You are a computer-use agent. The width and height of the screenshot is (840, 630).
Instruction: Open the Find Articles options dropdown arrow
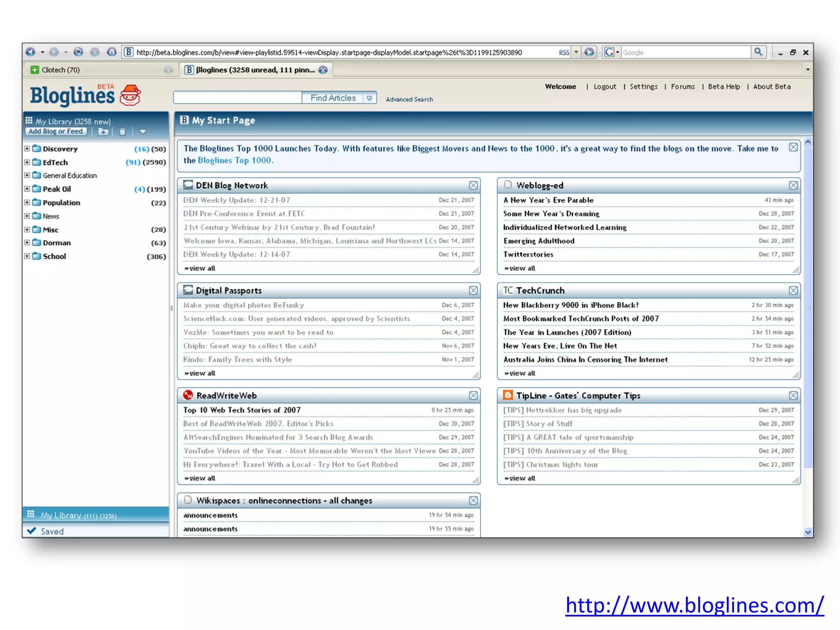[369, 98]
